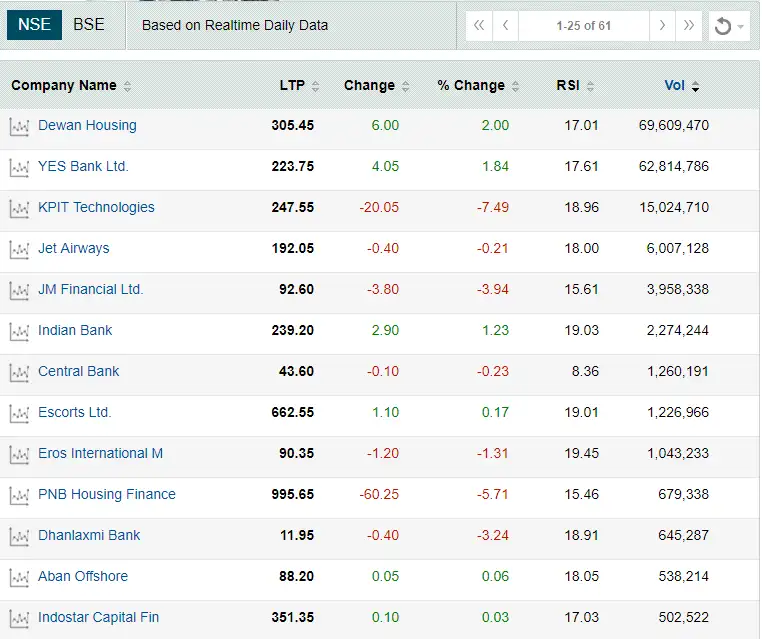Select RSI value 18.96
This screenshot has width=762, height=639.
pos(581,207)
